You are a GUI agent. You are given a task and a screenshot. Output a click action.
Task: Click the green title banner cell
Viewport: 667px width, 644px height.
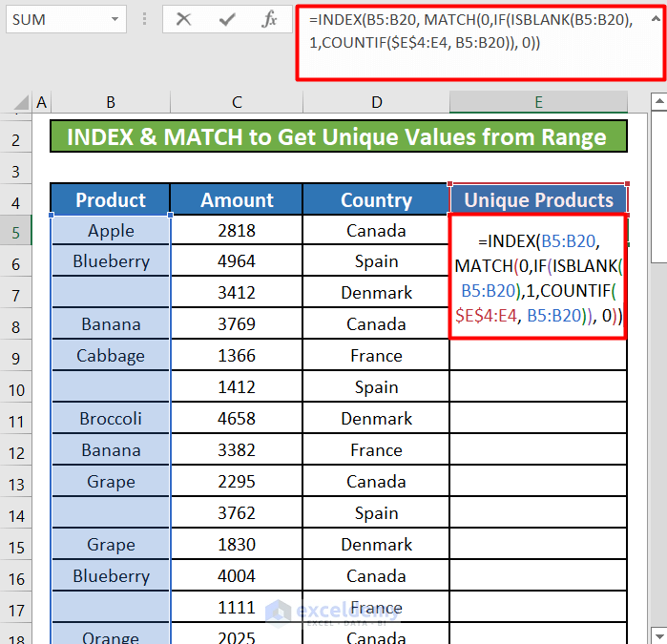pyautogui.click(x=339, y=137)
